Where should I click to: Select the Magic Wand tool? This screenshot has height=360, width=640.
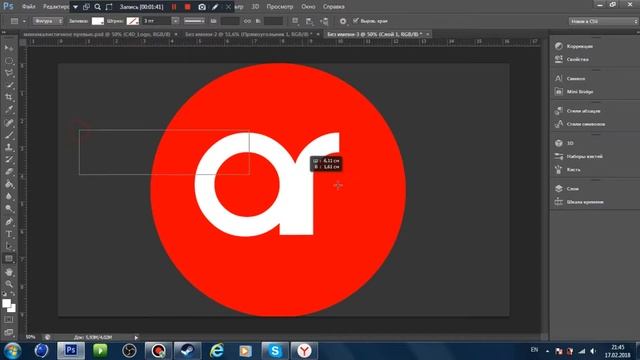tap(9, 85)
